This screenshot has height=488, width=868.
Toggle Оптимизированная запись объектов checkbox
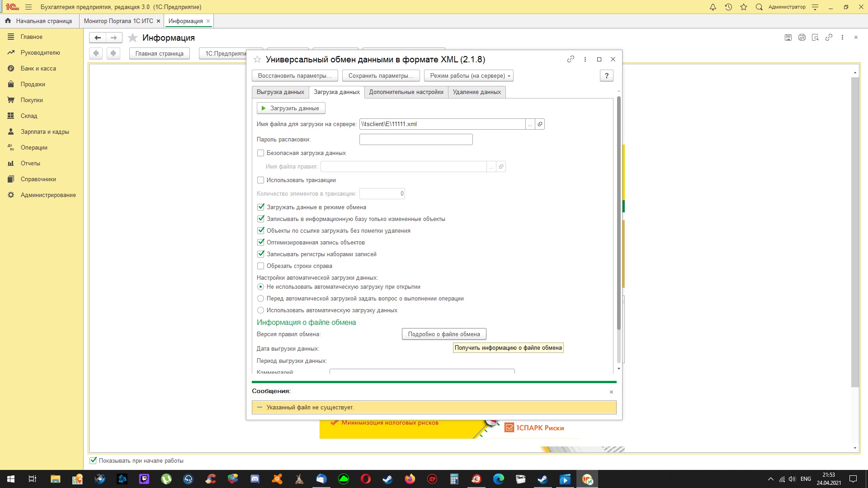[x=260, y=243]
